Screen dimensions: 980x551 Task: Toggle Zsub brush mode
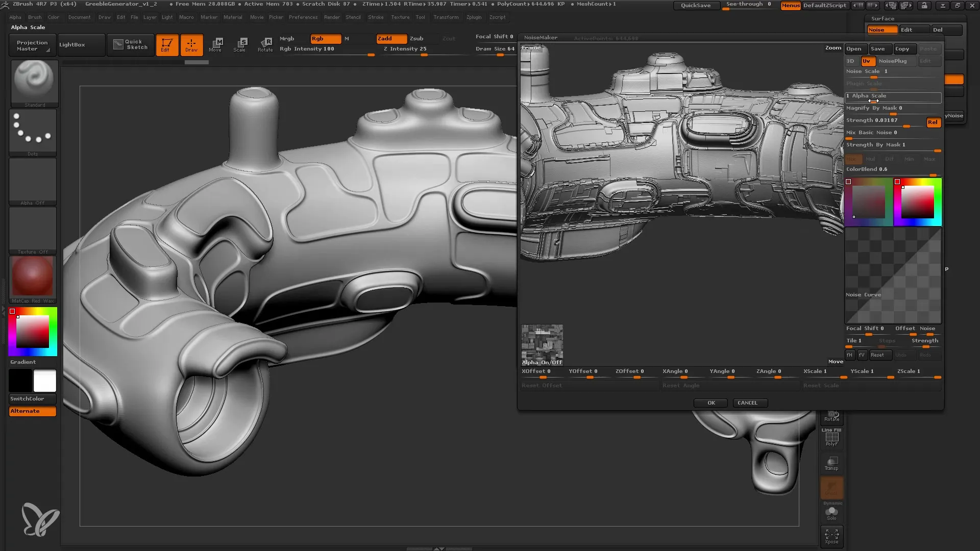click(x=416, y=38)
